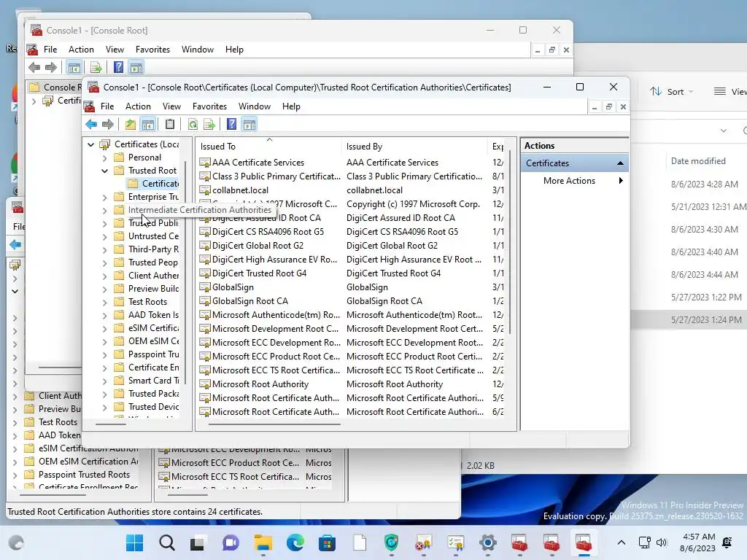The image size is (747, 560).
Task: Select the Certificates subfolder under Trusted Root
Action: tap(153, 183)
